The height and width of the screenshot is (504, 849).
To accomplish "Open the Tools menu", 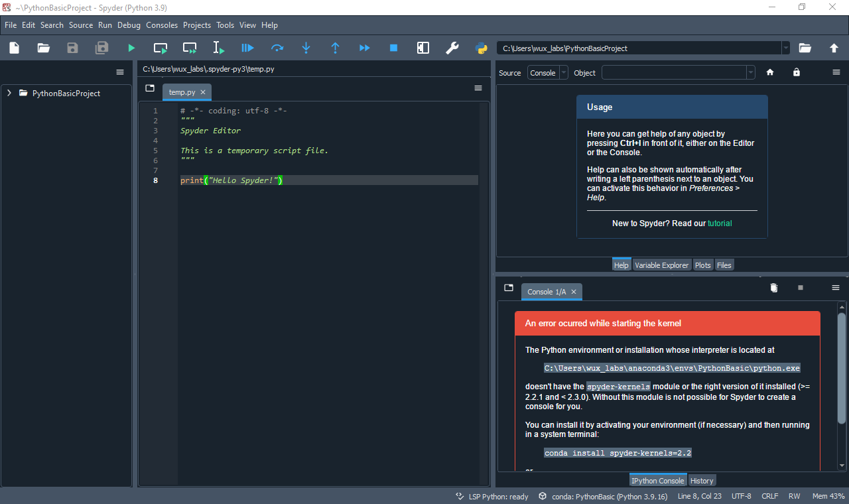I will (x=226, y=25).
